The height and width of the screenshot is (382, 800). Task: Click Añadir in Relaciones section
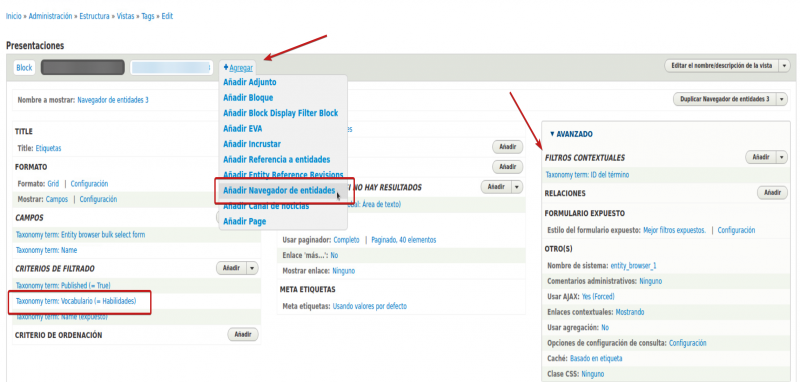[x=772, y=192]
